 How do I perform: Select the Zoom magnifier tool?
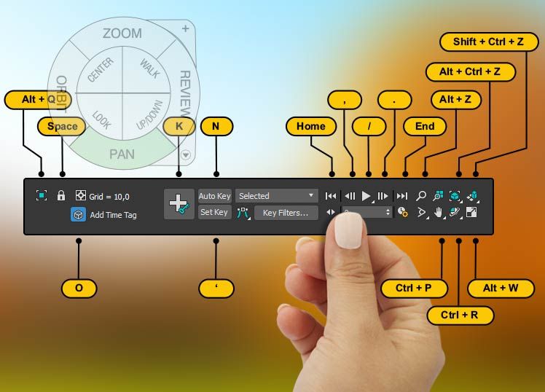pyautogui.click(x=421, y=196)
